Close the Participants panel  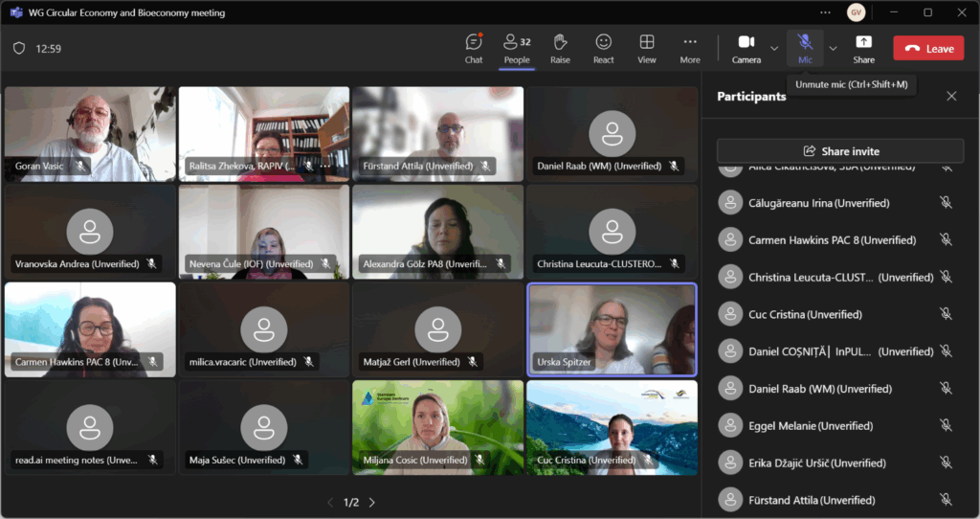coord(951,96)
